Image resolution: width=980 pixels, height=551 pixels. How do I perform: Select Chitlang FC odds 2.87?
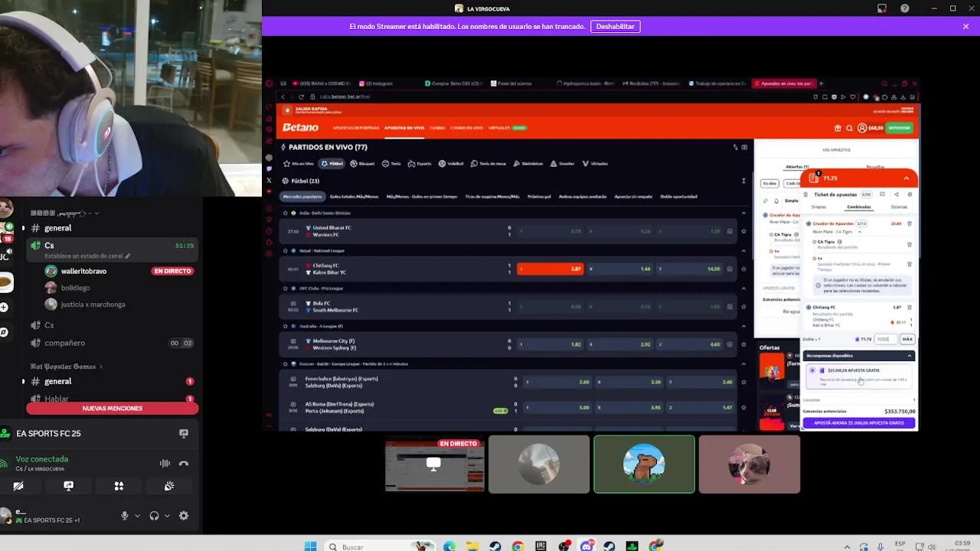(x=550, y=269)
